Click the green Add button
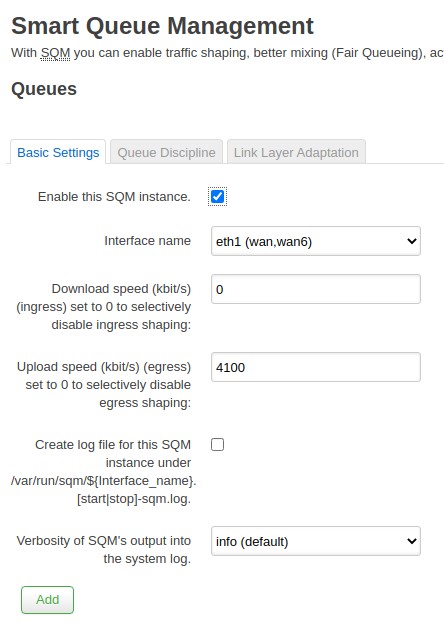 [47, 600]
